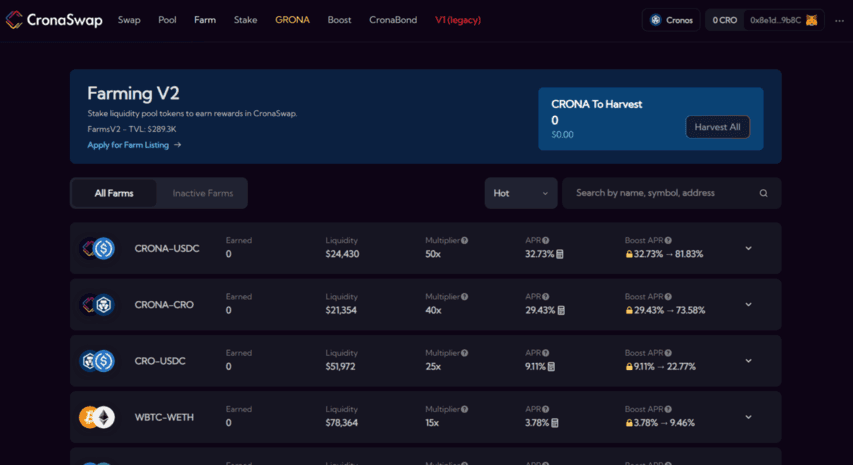Viewport: 853px width, 465px height.
Task: Expand the CRO-USDC farm row
Action: (749, 361)
